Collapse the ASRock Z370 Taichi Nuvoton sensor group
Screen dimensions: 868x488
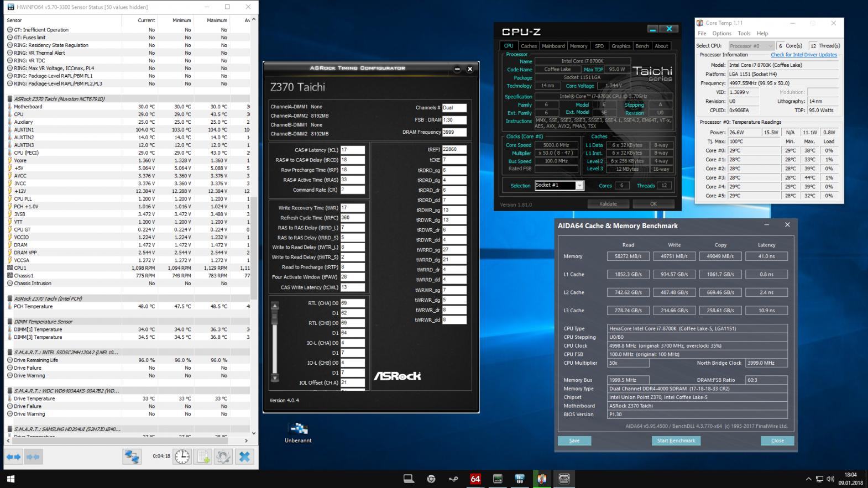click(x=10, y=99)
